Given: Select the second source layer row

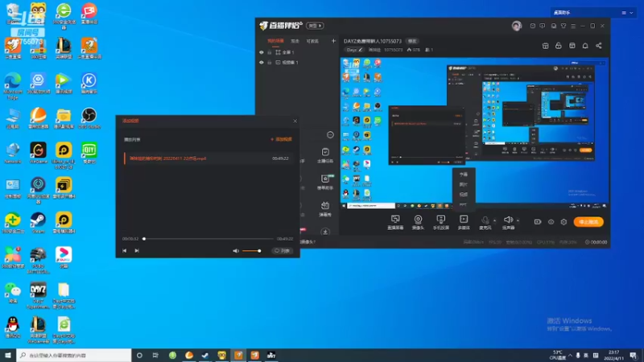Looking at the screenshot, I should pos(296,63).
